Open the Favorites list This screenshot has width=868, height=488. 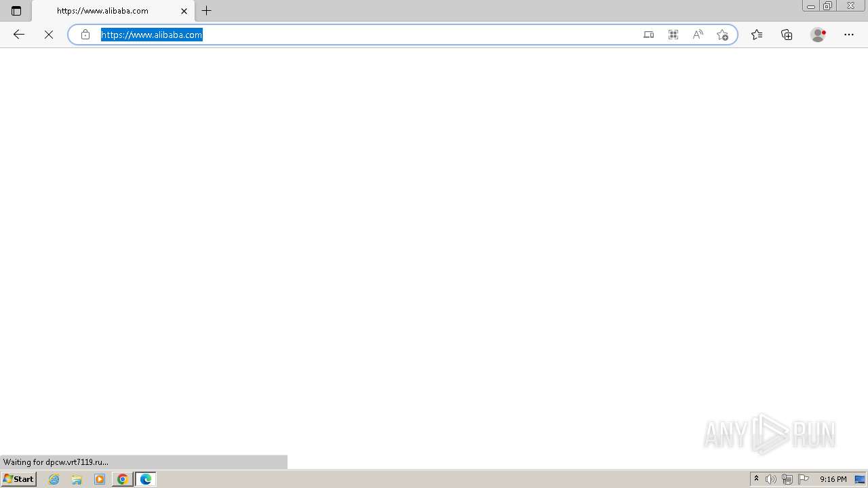[757, 35]
